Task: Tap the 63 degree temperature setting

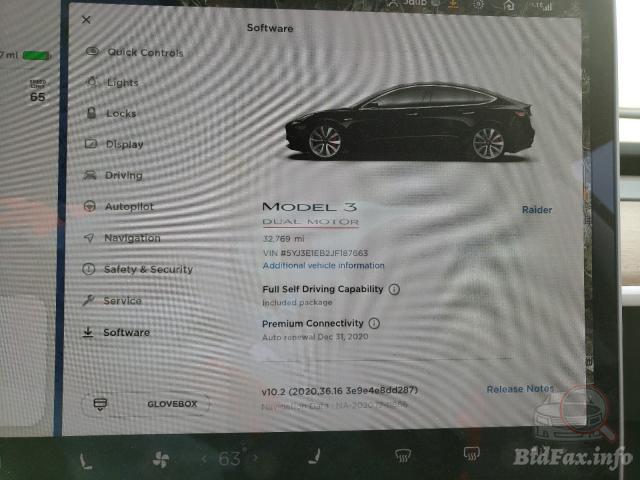Action: click(x=230, y=459)
